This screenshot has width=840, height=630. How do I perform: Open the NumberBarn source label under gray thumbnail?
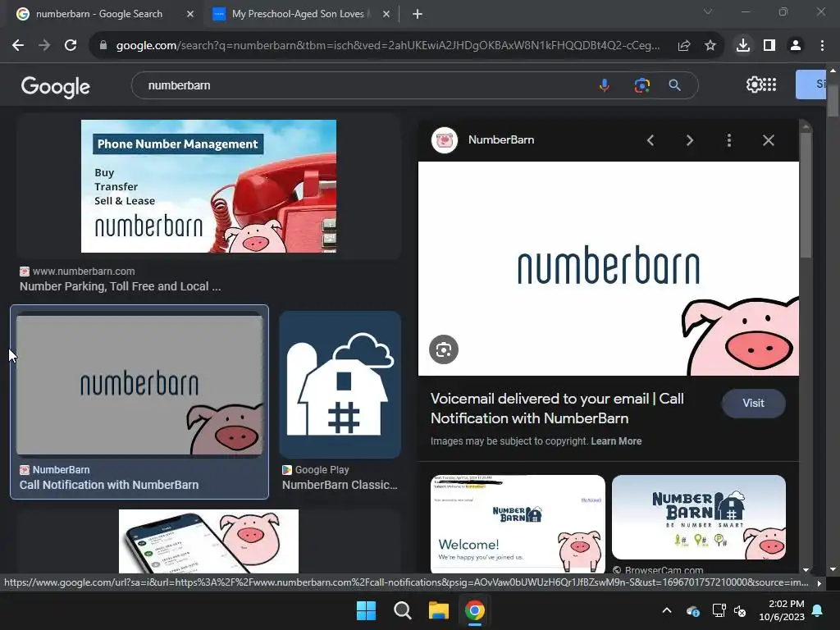coord(61,470)
